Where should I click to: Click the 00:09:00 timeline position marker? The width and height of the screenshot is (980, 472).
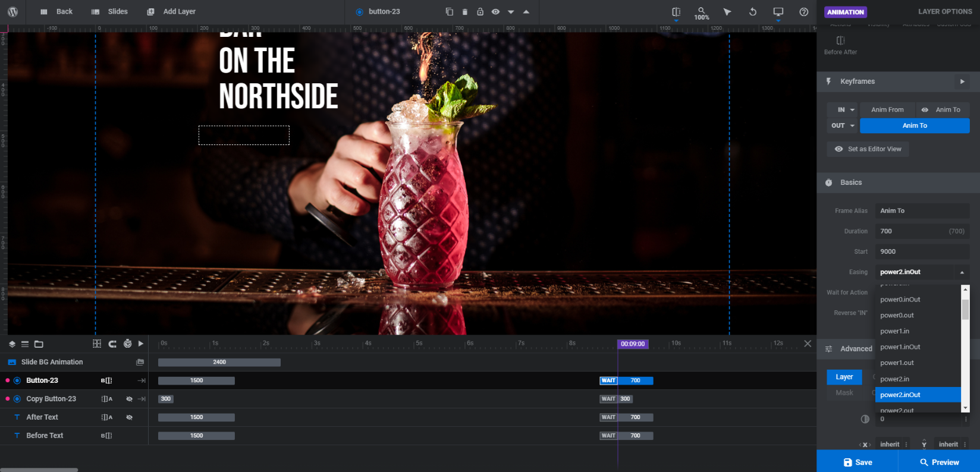click(633, 344)
